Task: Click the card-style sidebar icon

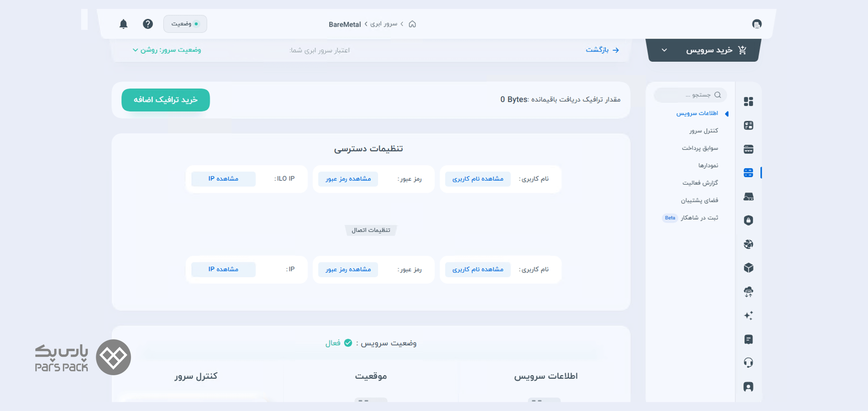Action: [748, 149]
